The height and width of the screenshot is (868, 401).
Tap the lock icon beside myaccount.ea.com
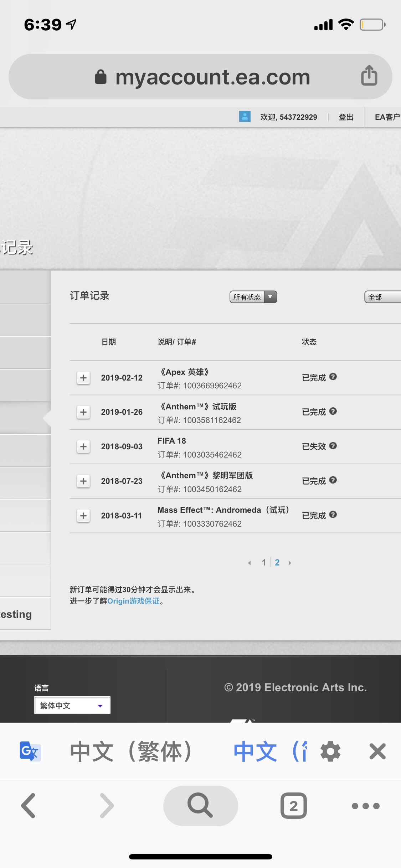101,77
